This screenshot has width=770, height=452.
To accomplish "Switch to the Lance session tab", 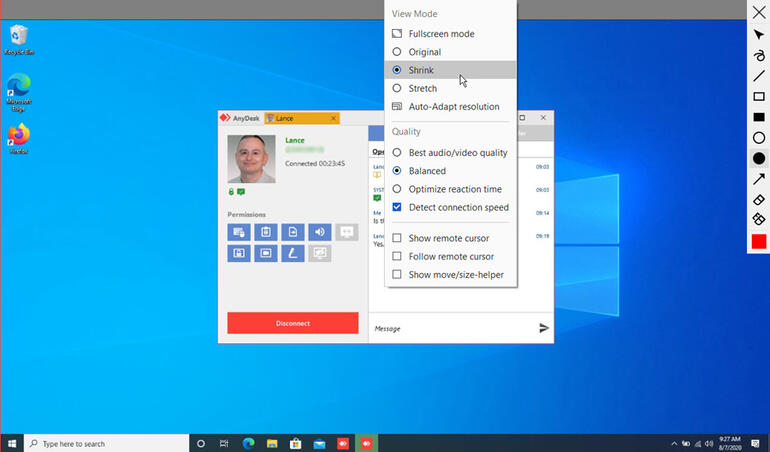I will (301, 118).
